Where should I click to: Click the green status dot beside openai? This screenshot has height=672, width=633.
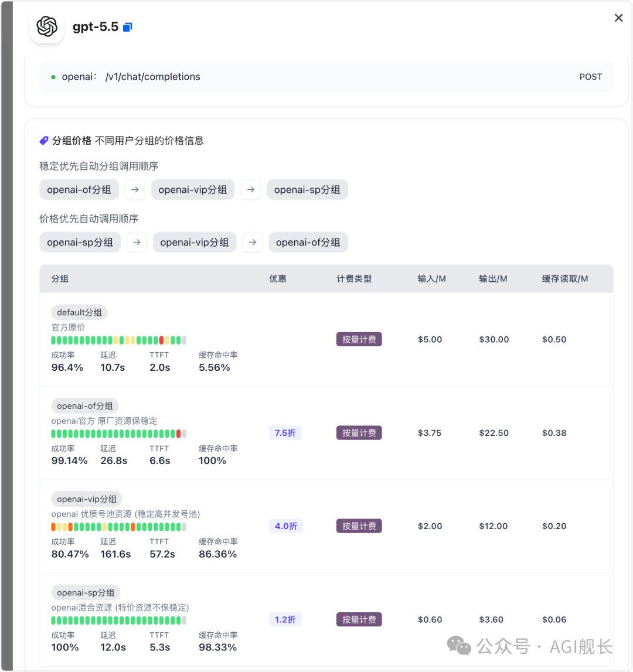point(53,77)
